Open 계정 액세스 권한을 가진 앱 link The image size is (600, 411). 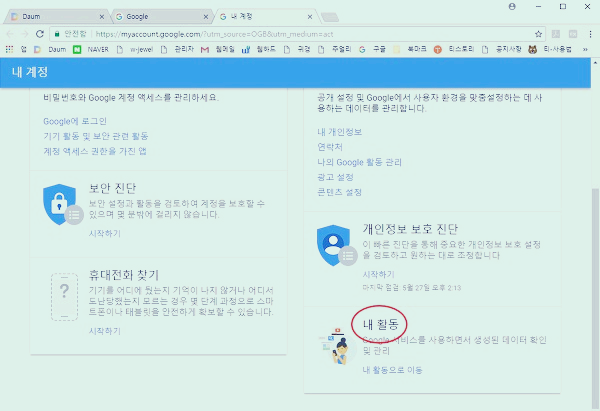click(x=95, y=151)
